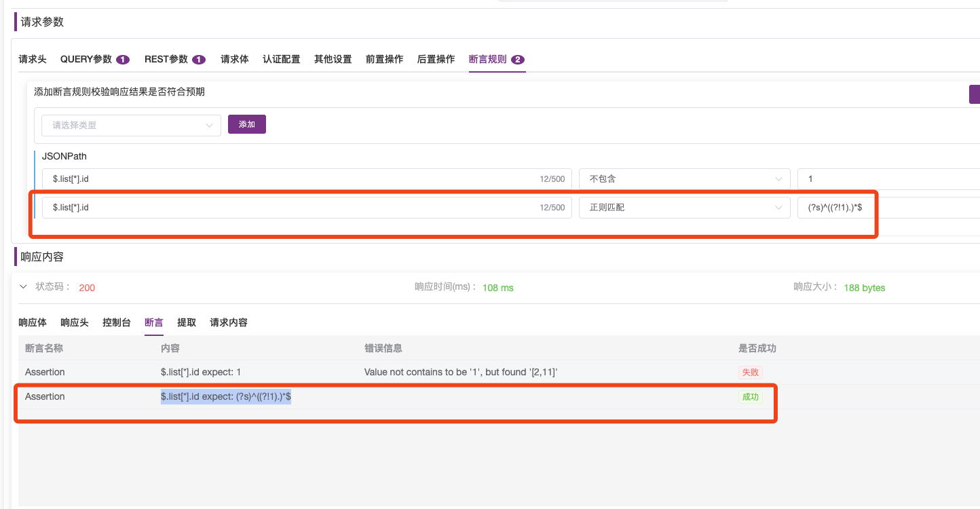The width and height of the screenshot is (980, 509).
Task: Open the 不包含 comparison operator dropdown
Action: [684, 178]
